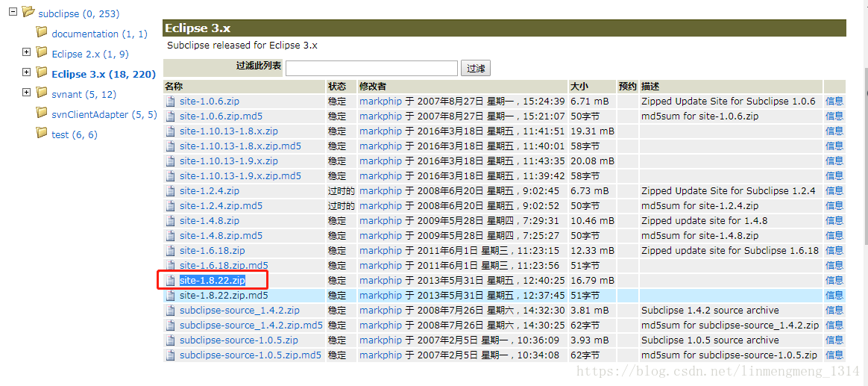This screenshot has width=868, height=386.
Task: Click file icon for subclipse-source-1.0.5.zip.md5
Action: pyautogui.click(x=171, y=355)
